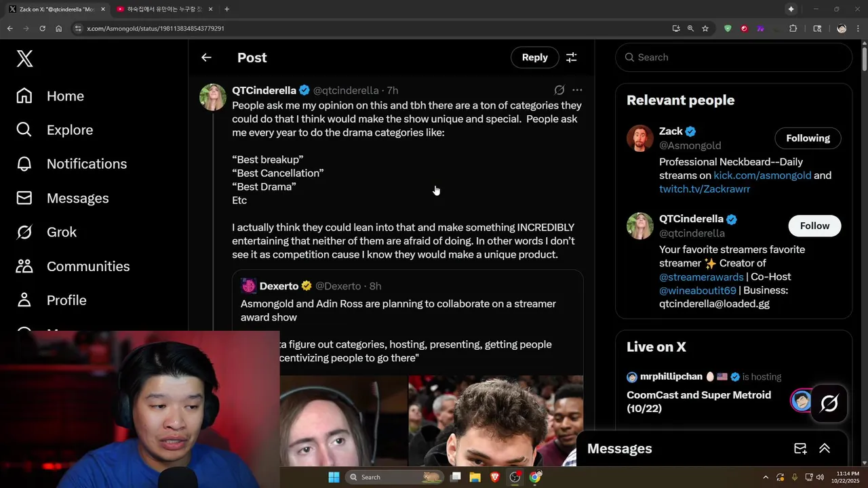The image size is (868, 488).
Task: Open Notifications in the sidebar
Action: pos(71,164)
